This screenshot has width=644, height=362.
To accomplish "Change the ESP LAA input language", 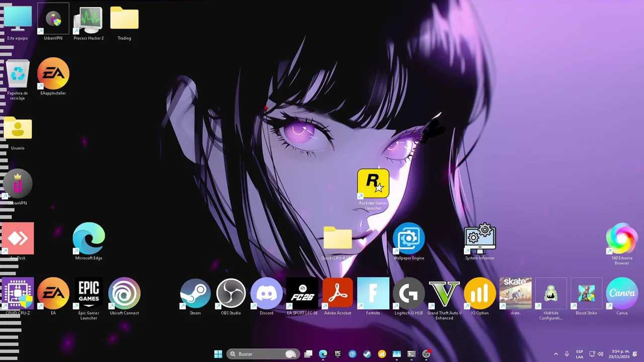I will pyautogui.click(x=580, y=354).
